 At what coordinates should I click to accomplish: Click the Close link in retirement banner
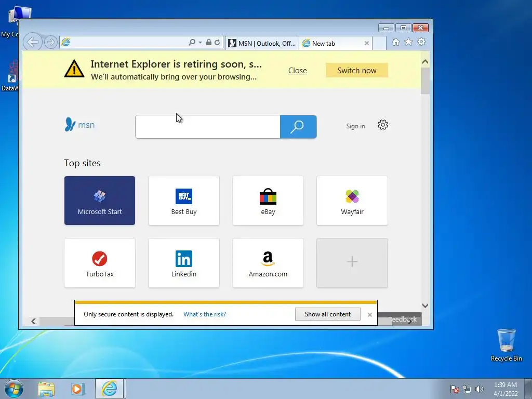pyautogui.click(x=298, y=71)
